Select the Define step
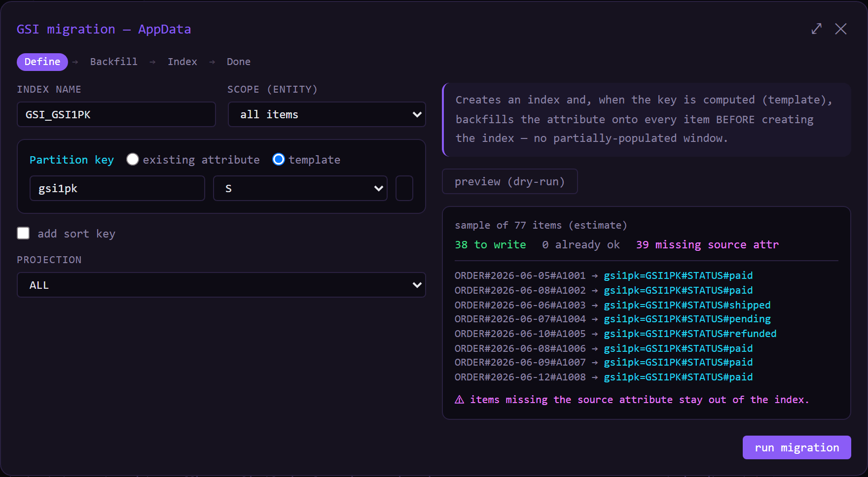The height and width of the screenshot is (477, 868). (42, 62)
